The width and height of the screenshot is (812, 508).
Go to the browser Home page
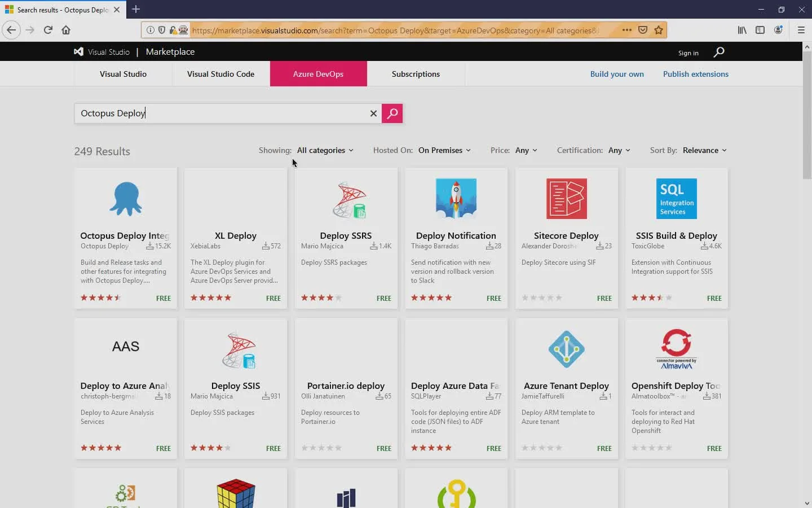pyautogui.click(x=66, y=30)
